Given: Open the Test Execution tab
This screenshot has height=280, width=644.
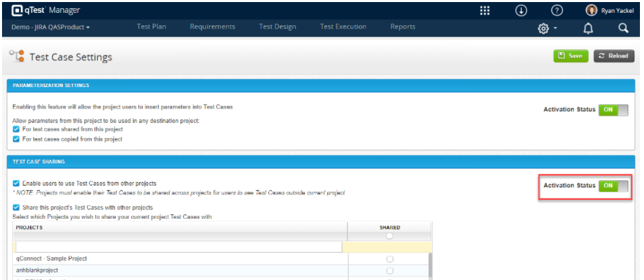Looking at the screenshot, I should tap(343, 27).
